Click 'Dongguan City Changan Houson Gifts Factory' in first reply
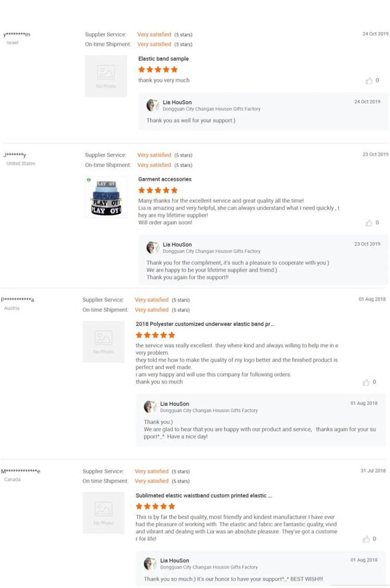 211,109
